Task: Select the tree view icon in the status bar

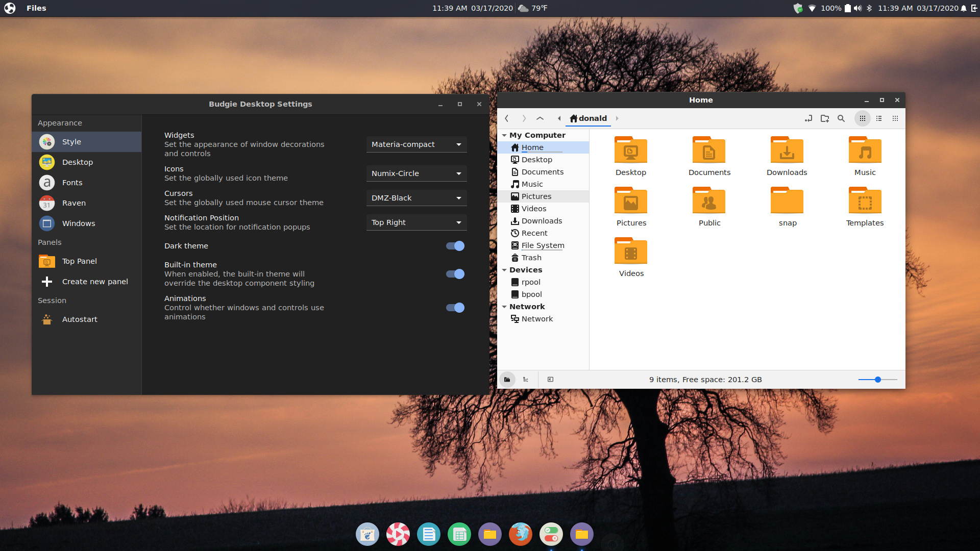Action: click(526, 380)
